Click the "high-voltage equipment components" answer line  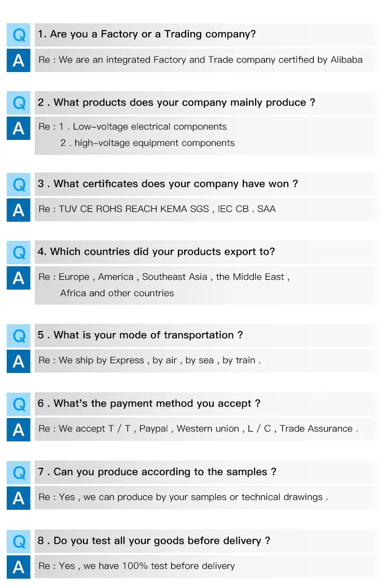[x=148, y=143]
